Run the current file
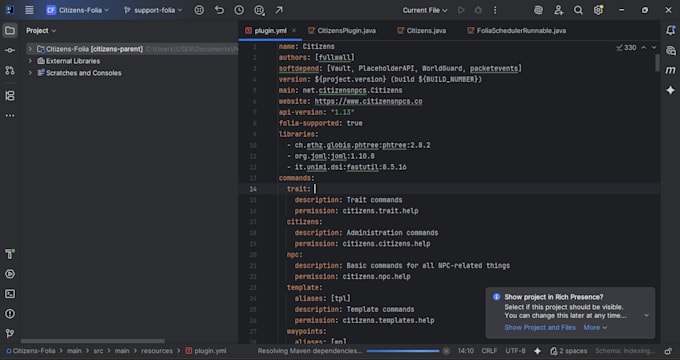Viewport: 680px width, 360px height. pos(461,10)
